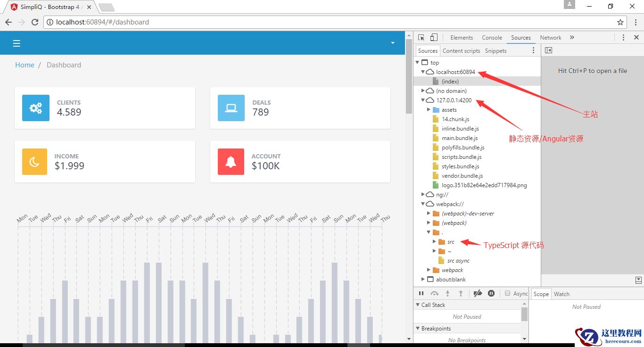This screenshot has height=347, width=644.
Task: Collapse localhost:60894 tree node
Action: 423,72
